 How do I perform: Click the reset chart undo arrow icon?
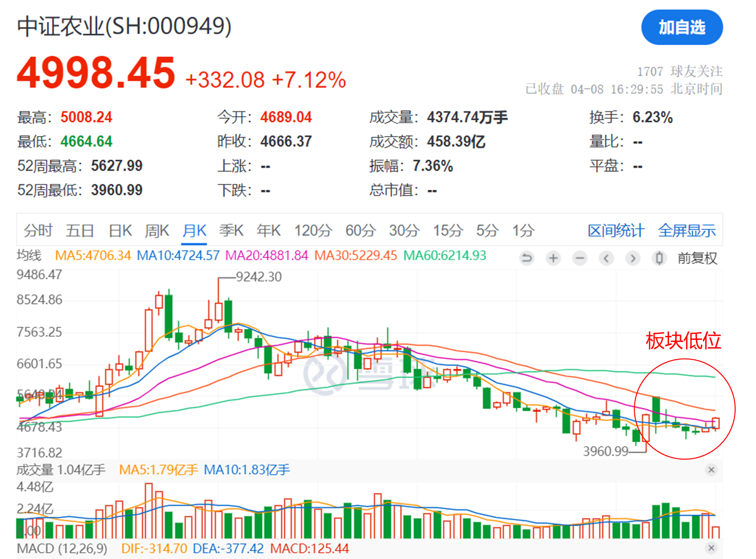(x=527, y=258)
